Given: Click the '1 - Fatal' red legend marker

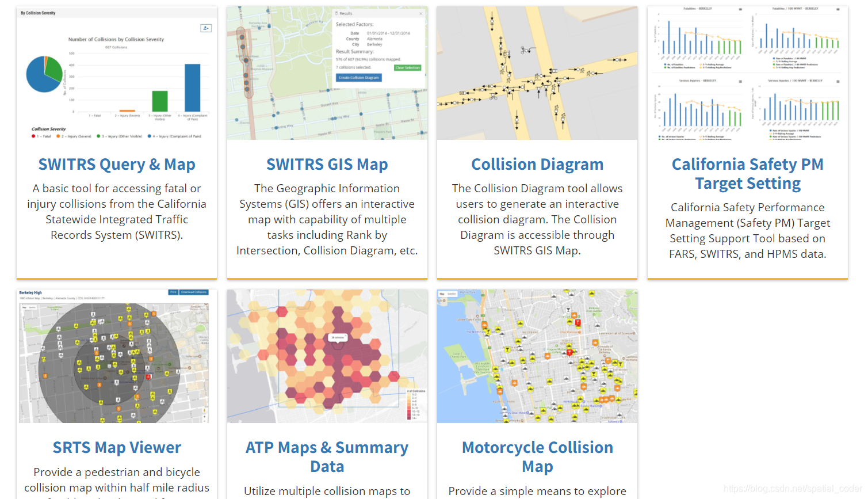Looking at the screenshot, I should pyautogui.click(x=33, y=136).
